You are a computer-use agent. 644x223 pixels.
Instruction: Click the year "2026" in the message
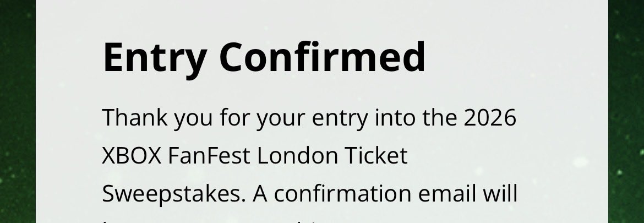[490, 117]
